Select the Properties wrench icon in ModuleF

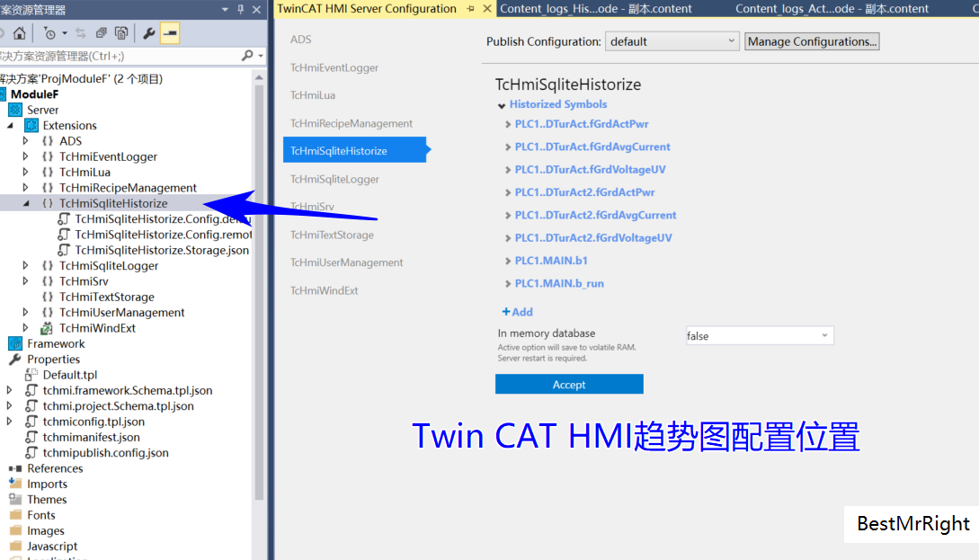pyautogui.click(x=15, y=359)
